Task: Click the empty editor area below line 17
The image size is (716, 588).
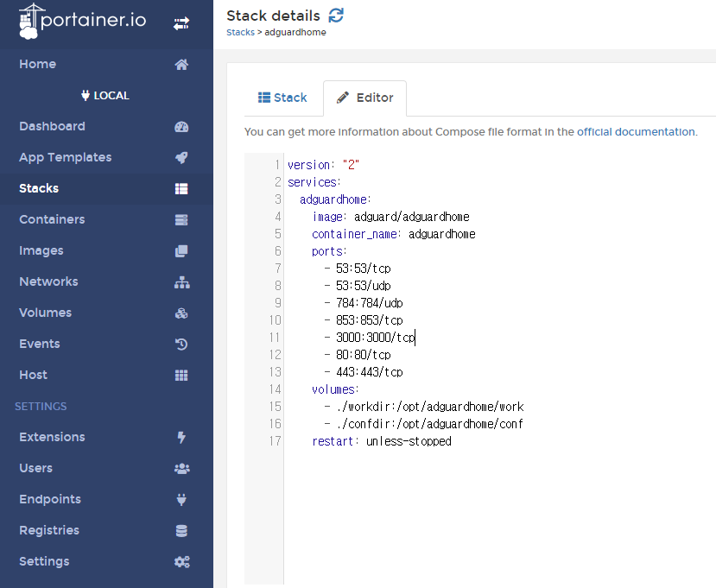Action: click(x=500, y=515)
